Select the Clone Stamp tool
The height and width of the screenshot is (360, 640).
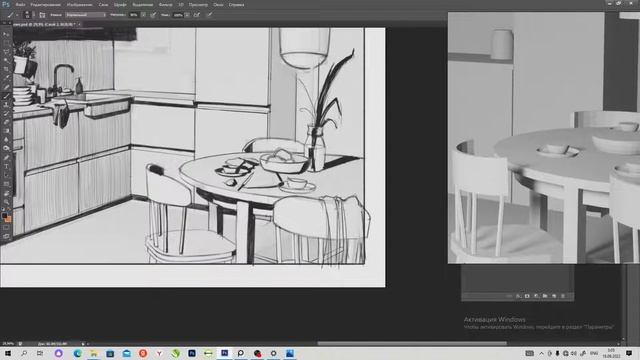tap(6, 104)
